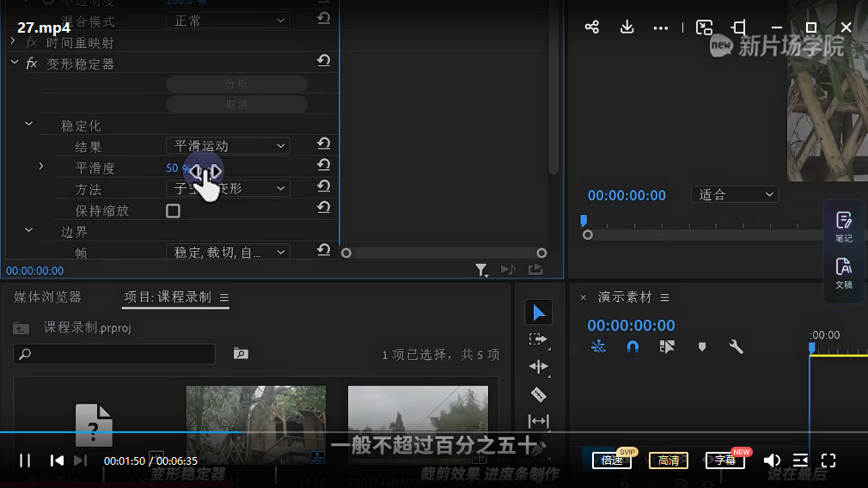Click the 平滑度 50% value

(x=178, y=168)
